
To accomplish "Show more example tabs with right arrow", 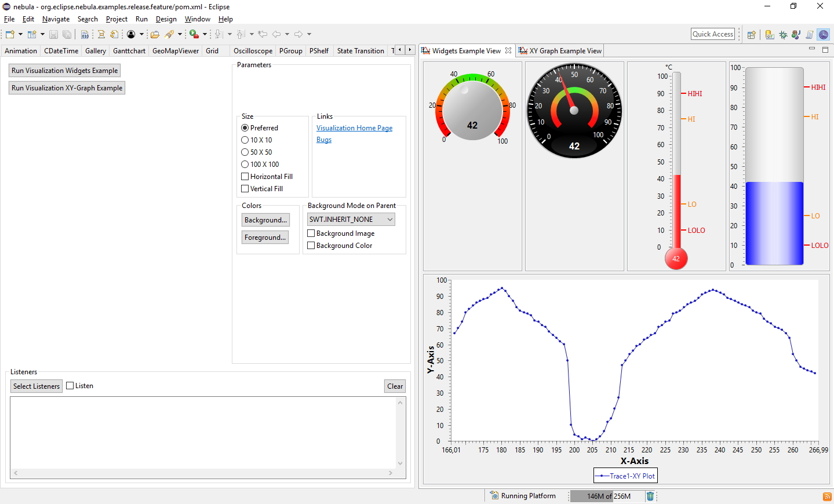I will coord(410,50).
